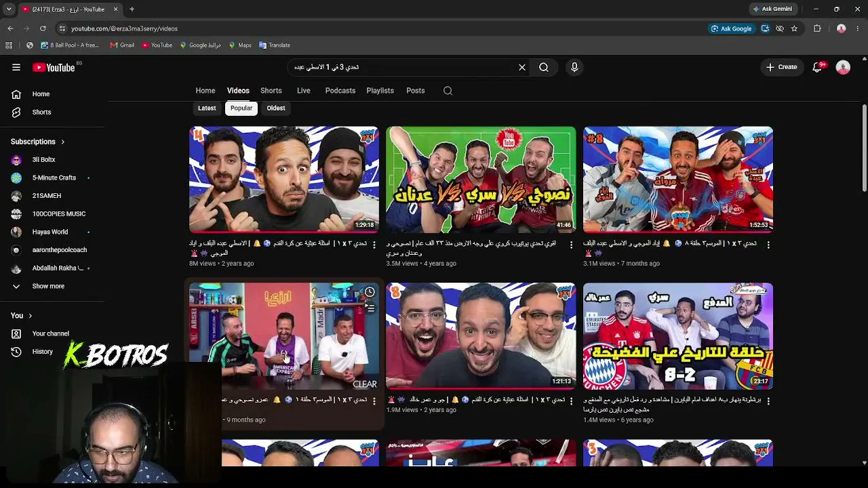Expand the Subscriptions section
This screenshot has width=868, height=488.
pos(38,142)
